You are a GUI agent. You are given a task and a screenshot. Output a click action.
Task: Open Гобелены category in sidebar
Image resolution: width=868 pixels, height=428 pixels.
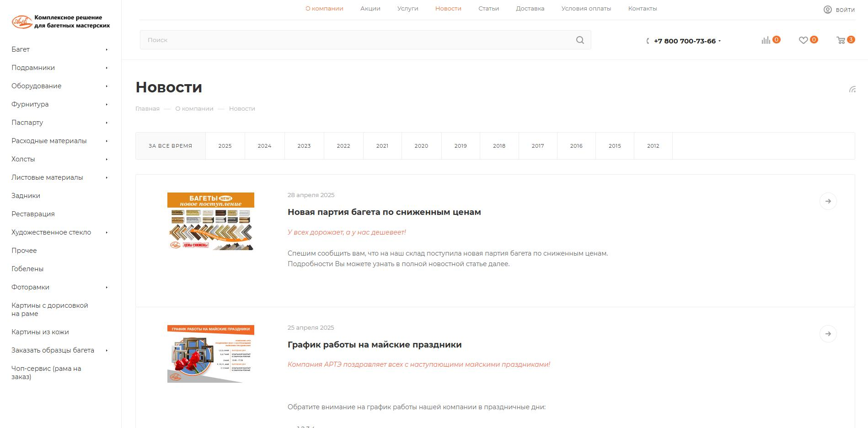click(x=27, y=269)
